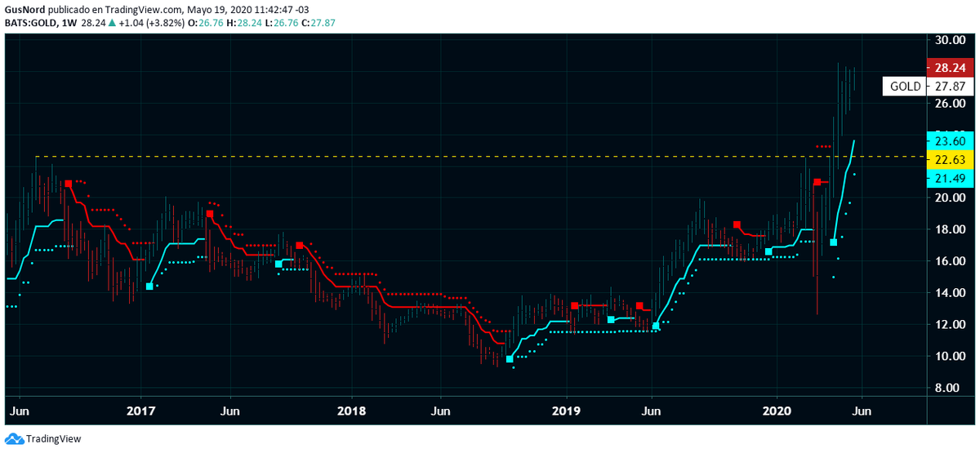Viewport: 980px width, 453px height.
Task: Click the 10.00 price axis label
Action: click(x=950, y=357)
